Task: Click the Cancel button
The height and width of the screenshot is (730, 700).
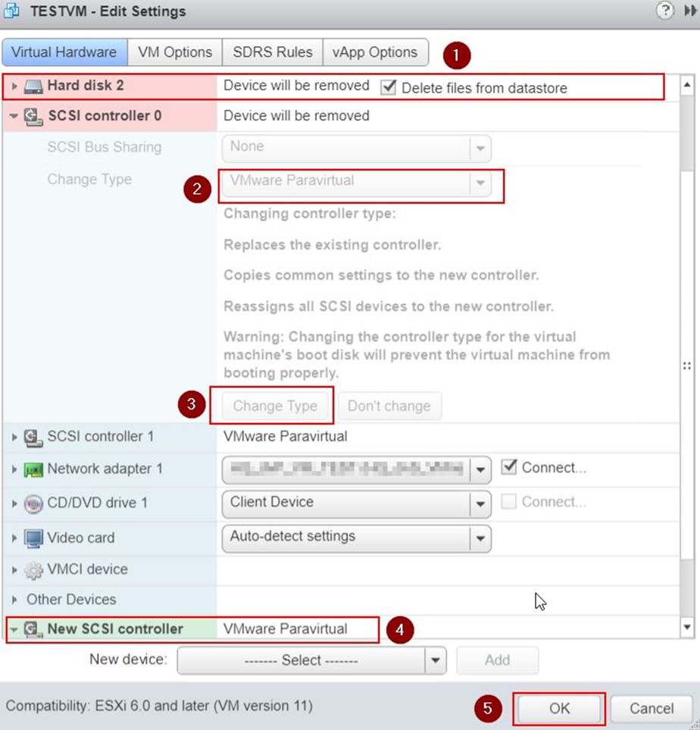Action: click(x=652, y=709)
